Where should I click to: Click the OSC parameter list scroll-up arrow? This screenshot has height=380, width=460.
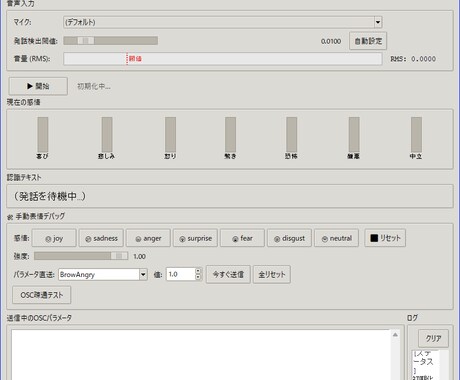(x=395, y=335)
